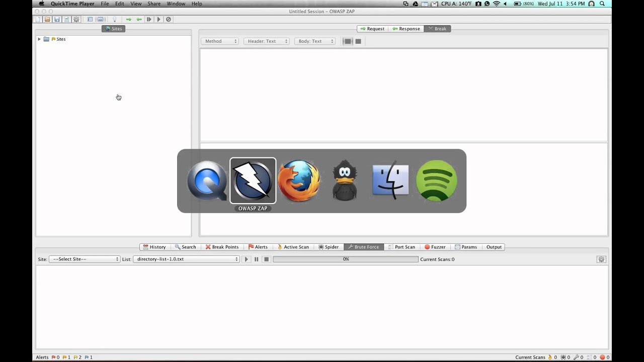The height and width of the screenshot is (362, 644).
Task: Open options using the toolbar gear icon
Action: point(76,19)
